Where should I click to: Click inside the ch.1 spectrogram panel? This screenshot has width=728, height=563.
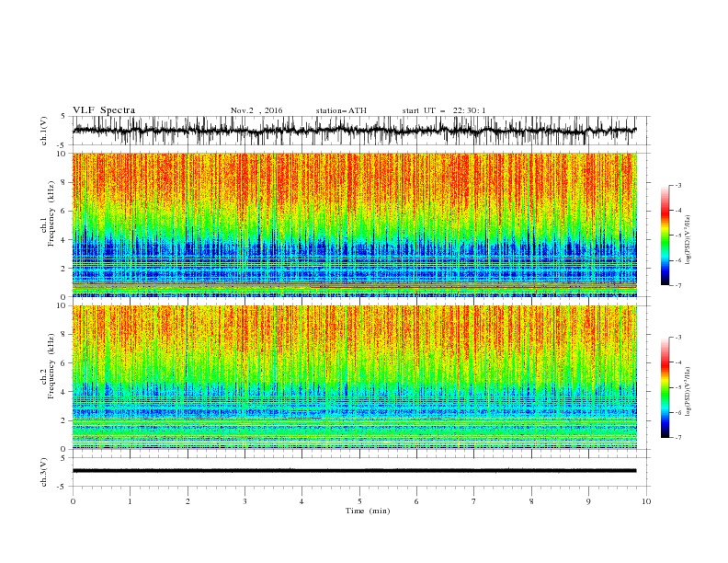[x=354, y=224]
